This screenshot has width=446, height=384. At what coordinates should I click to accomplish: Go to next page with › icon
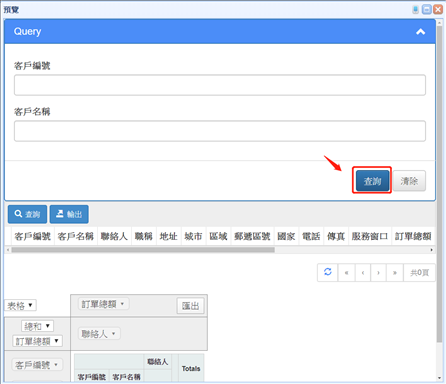click(378, 273)
